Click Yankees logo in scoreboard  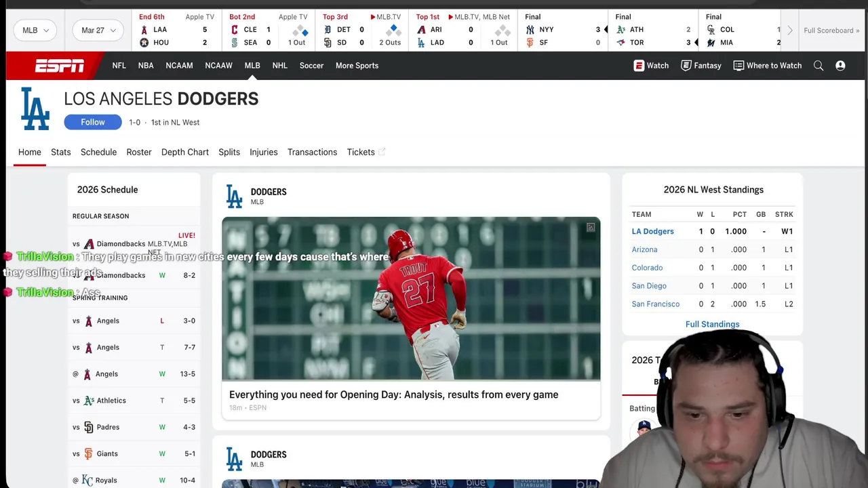coord(530,30)
